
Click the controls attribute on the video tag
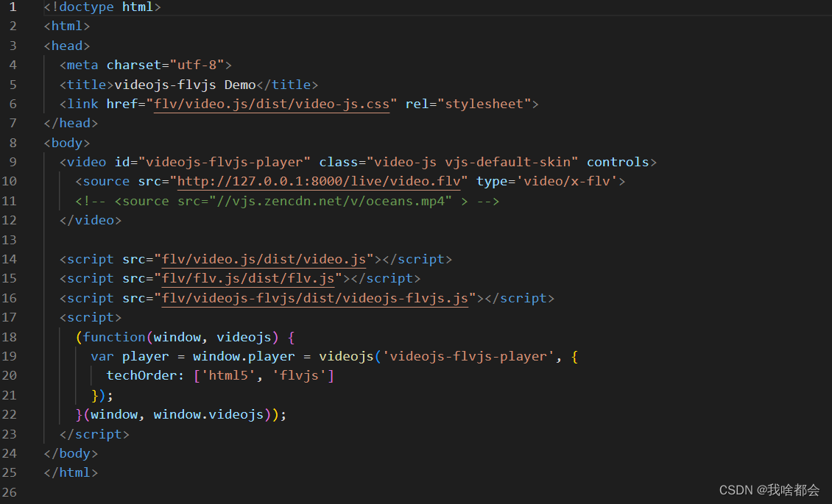[x=618, y=162]
